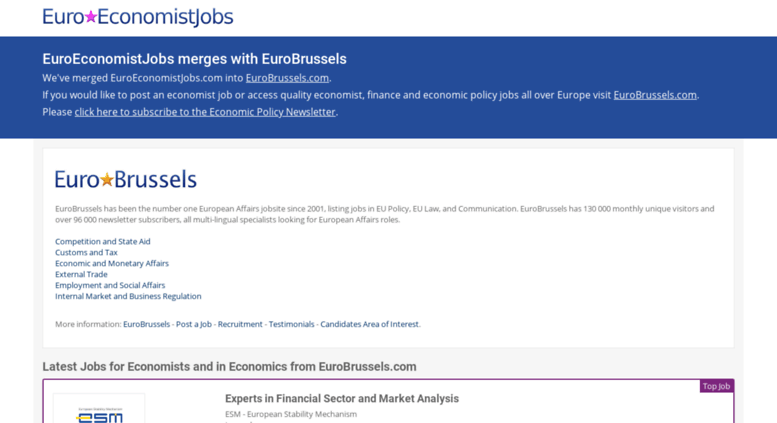Open the Recruitment link
Image resolution: width=777 pixels, height=423 pixels.
pyautogui.click(x=240, y=324)
